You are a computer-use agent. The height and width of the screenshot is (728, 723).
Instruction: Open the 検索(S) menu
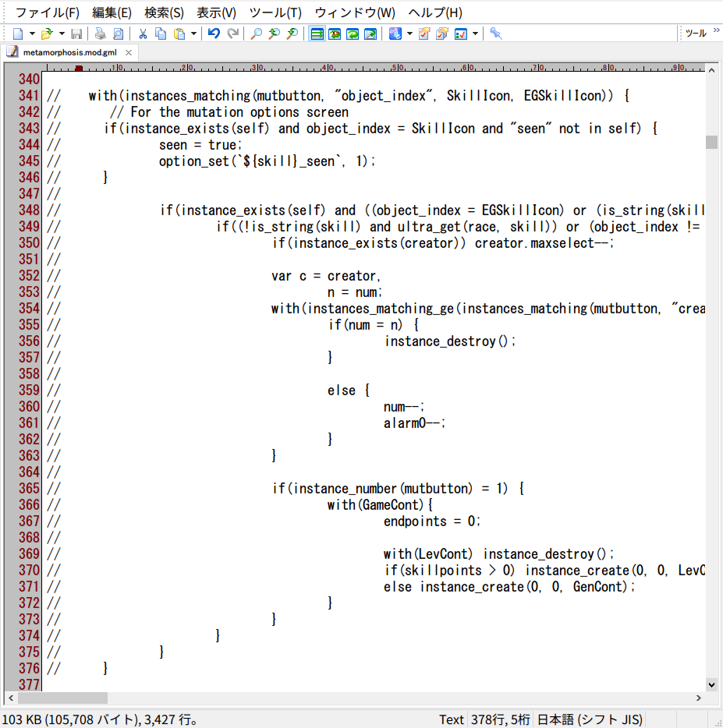[164, 12]
